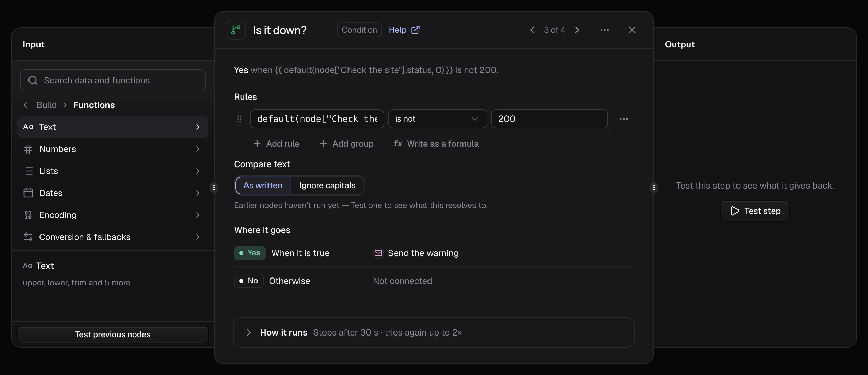
Task: Click the rule drag handle grip
Action: pyautogui.click(x=239, y=119)
